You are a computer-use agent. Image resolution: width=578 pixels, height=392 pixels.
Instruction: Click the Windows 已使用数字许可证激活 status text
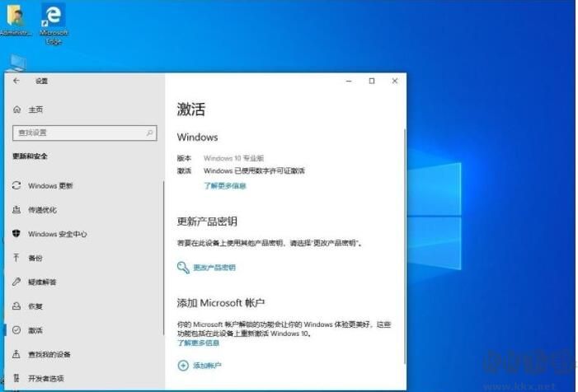(x=254, y=170)
